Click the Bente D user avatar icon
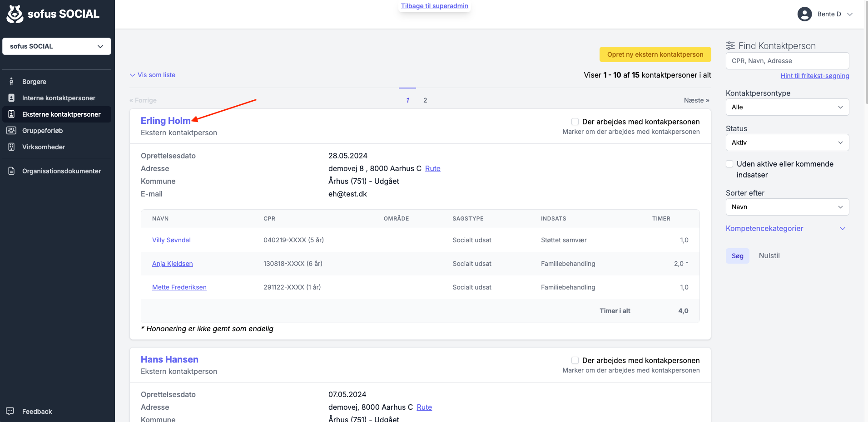Screen dimensions: 868x422 pyautogui.click(x=804, y=14)
